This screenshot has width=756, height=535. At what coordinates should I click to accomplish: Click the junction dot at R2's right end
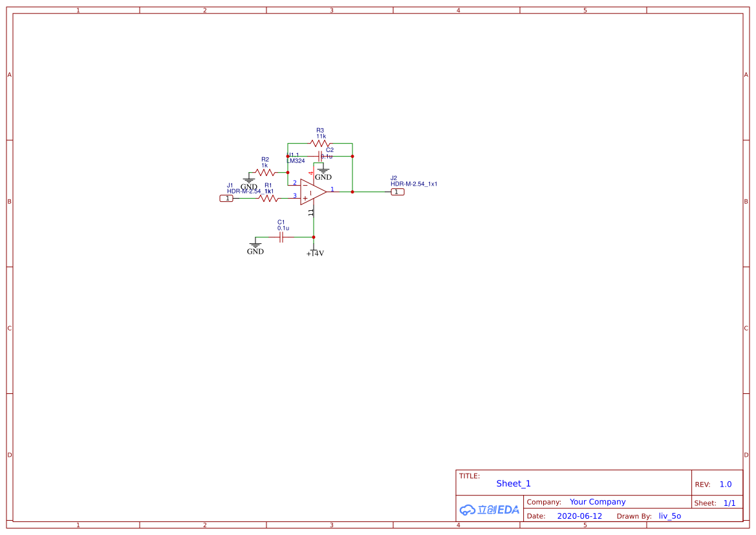point(288,172)
